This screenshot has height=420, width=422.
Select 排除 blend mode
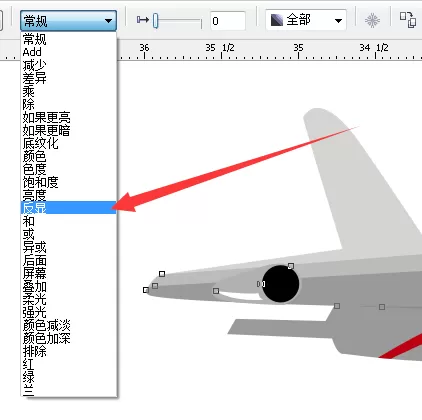[69, 351]
